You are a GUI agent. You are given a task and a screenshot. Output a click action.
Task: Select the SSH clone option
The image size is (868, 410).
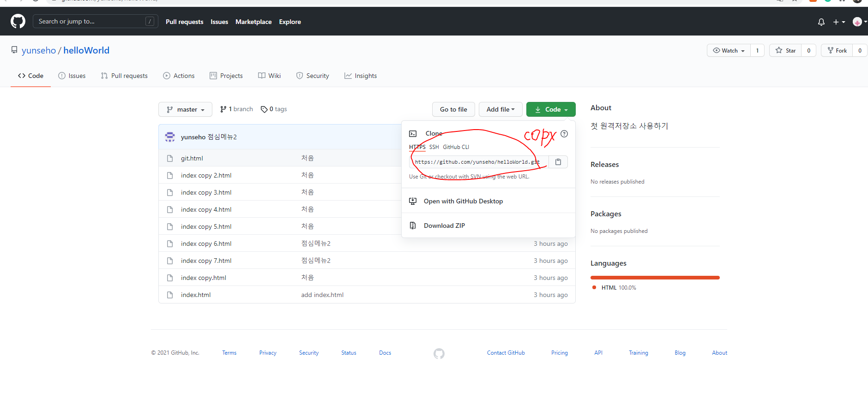pos(434,147)
